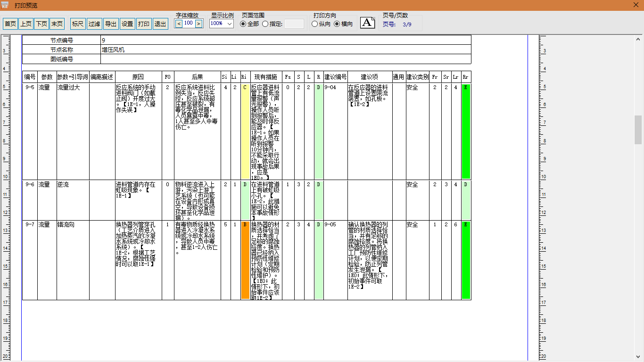The height and width of the screenshot is (362, 644).
Task: Click orange B risk cell in row 9-7
Action: click(245, 260)
